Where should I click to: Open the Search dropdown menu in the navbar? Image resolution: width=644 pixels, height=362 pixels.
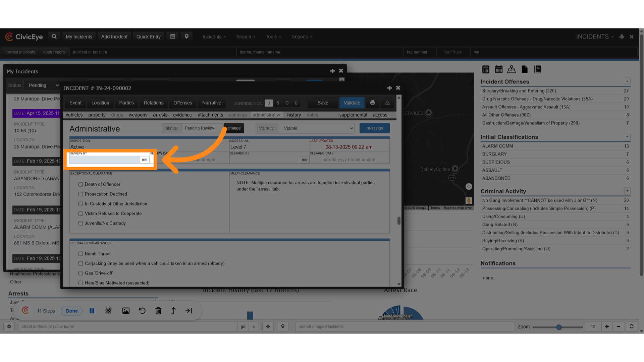[x=246, y=37]
